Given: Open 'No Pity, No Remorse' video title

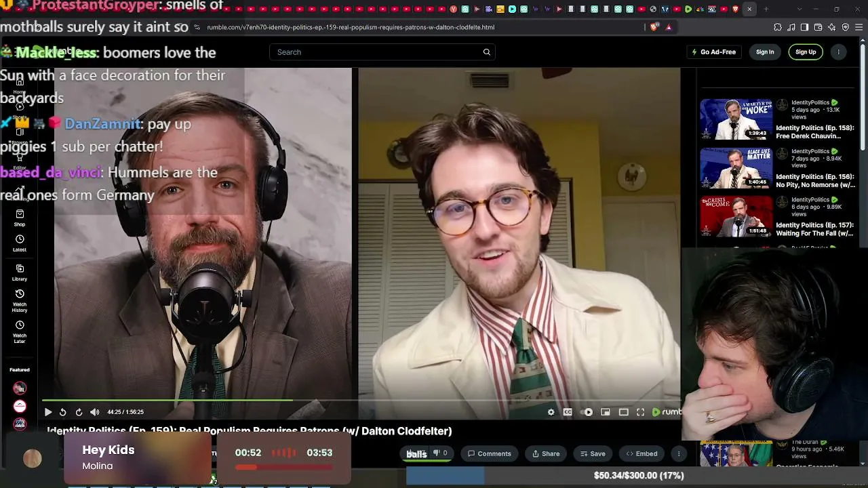Looking at the screenshot, I should 815,180.
